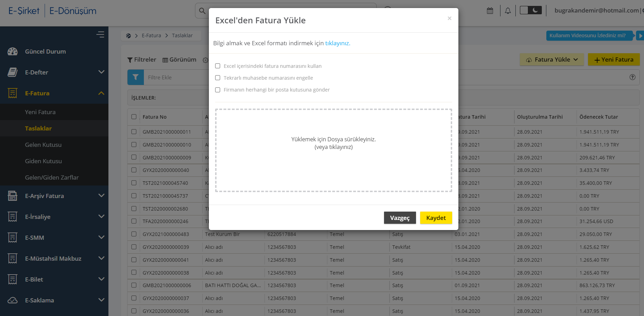Click the Yeni Fatura button

click(614, 60)
